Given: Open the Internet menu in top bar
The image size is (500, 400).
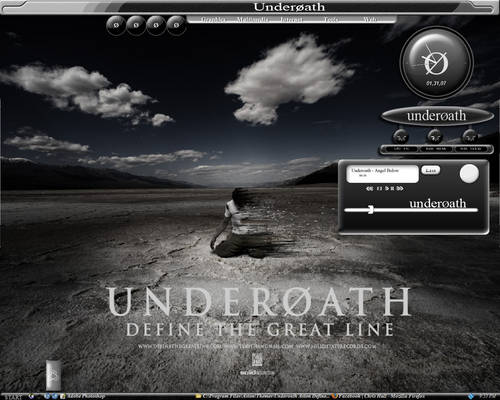Looking at the screenshot, I should click(291, 19).
